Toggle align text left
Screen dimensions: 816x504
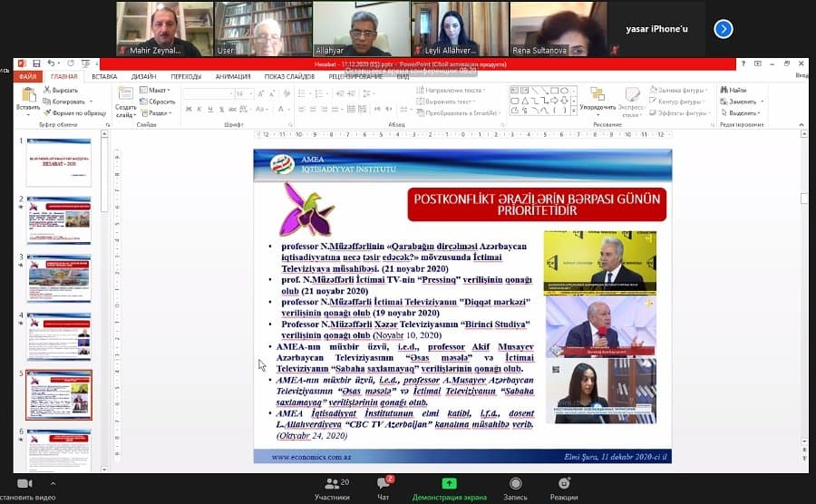click(x=302, y=109)
